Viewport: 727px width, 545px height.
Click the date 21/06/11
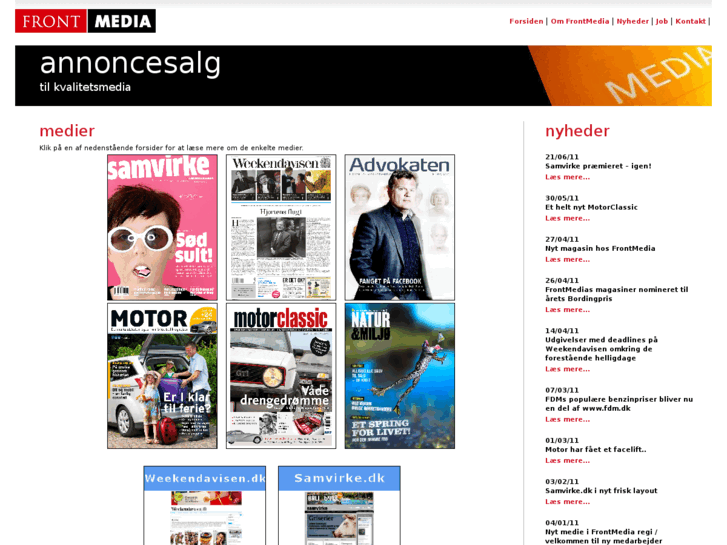tap(562, 157)
